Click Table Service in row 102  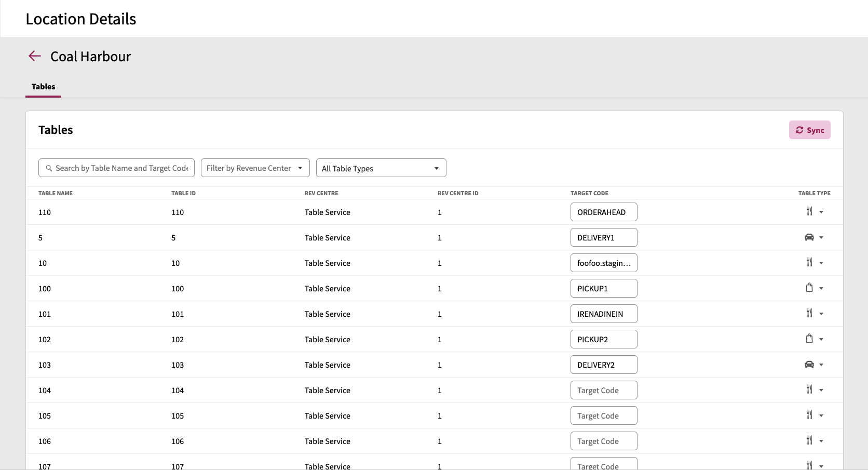327,339
